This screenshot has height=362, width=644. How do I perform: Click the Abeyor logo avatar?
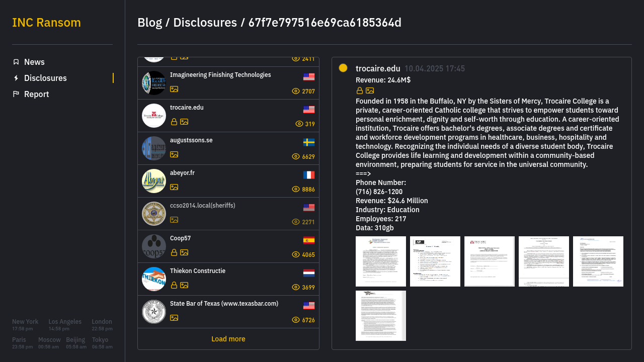click(154, 181)
